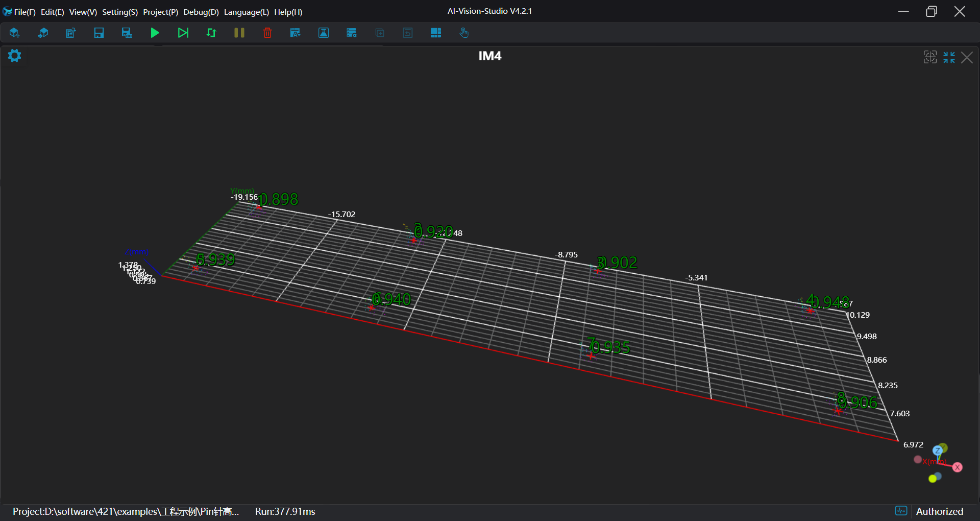Click the blue Z axis gizmo ball
This screenshot has width=980, height=521.
(x=937, y=451)
